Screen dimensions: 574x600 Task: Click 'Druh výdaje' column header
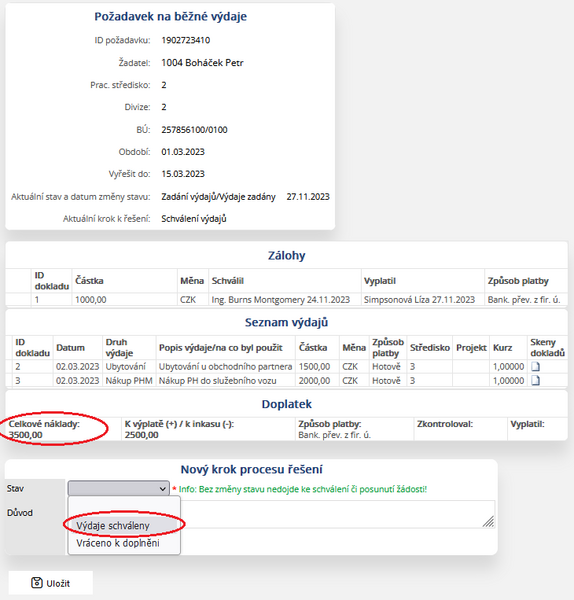pyautogui.click(x=119, y=347)
